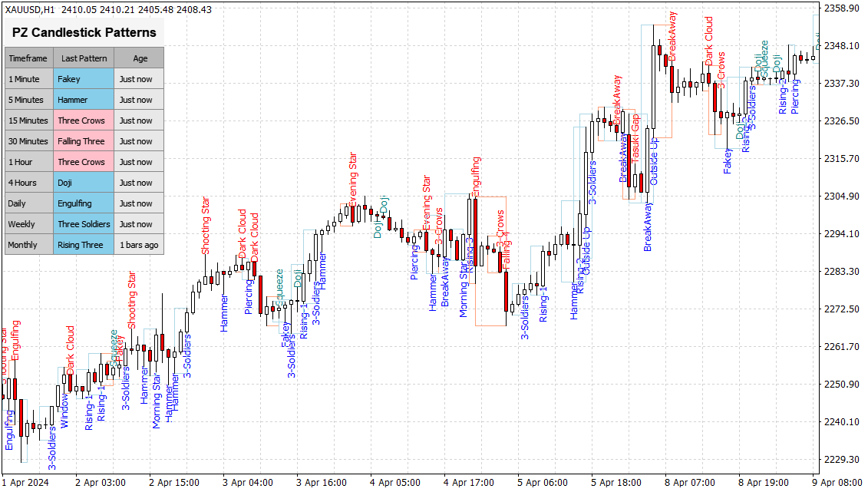
Task: Click the 2348.10 price axis label
Action: [x=841, y=46]
